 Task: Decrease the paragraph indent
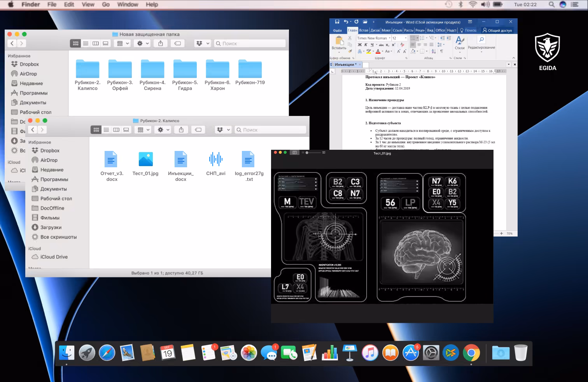pos(442,38)
